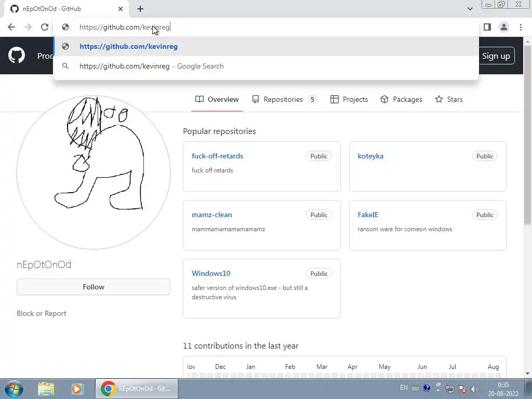Image resolution: width=532 pixels, height=399 pixels.
Task: Click the globe icon in address bar
Action: 65,27
